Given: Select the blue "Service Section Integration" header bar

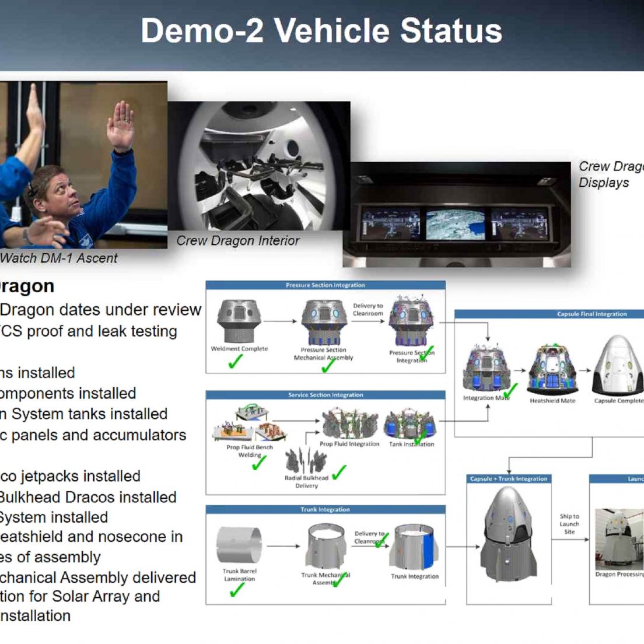Looking at the screenshot, I should click(x=325, y=395).
